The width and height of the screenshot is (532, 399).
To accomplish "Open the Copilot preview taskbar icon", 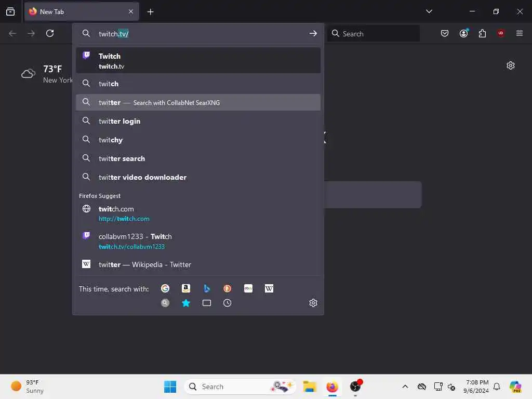I will (515, 387).
